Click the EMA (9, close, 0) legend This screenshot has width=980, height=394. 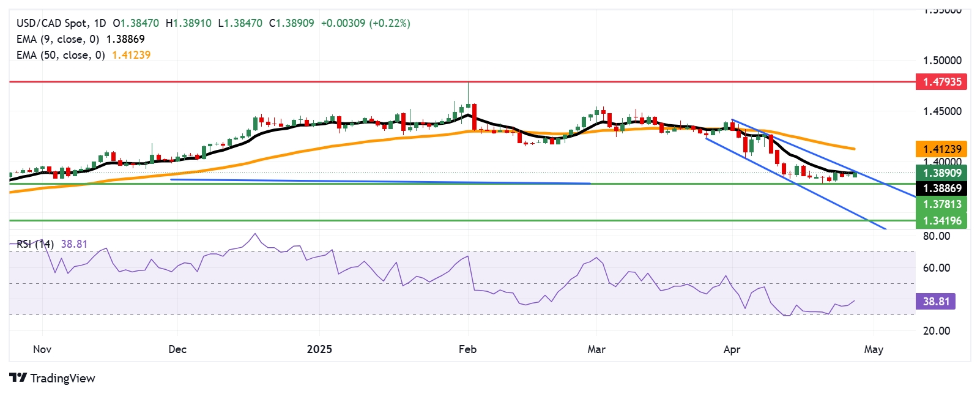click(x=58, y=39)
